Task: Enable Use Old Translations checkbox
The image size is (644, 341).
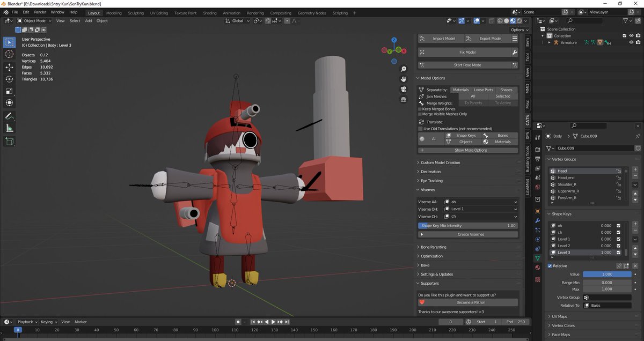Action: point(420,129)
